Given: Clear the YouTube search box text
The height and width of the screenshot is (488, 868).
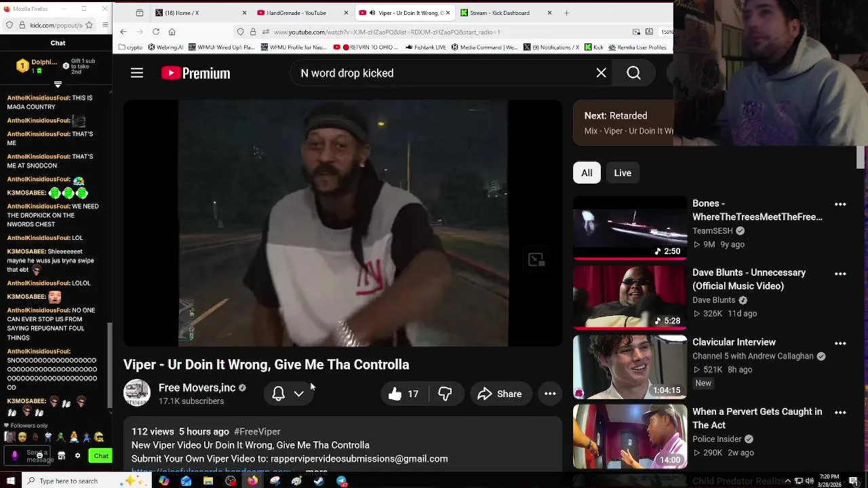Looking at the screenshot, I should click(x=601, y=73).
